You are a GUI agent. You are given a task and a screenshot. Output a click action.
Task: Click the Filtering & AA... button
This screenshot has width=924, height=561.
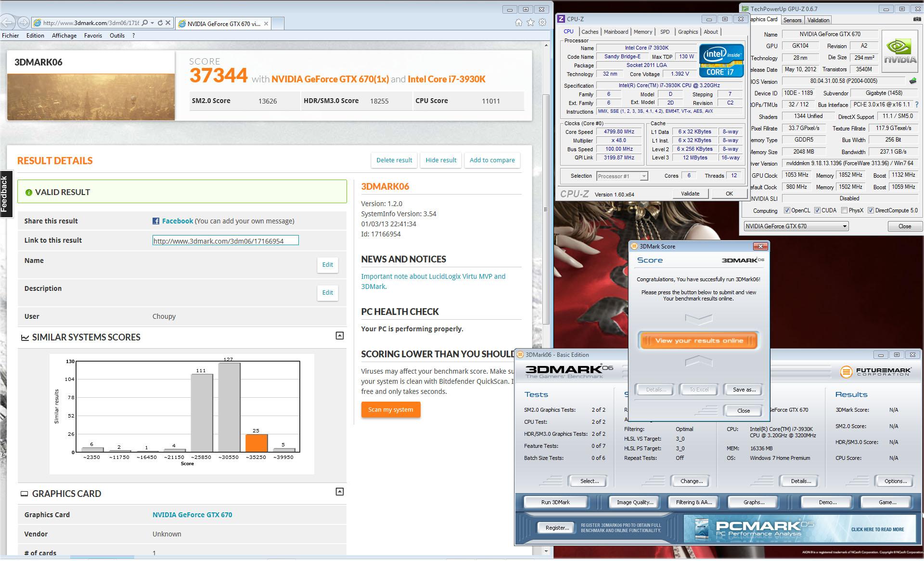point(693,502)
